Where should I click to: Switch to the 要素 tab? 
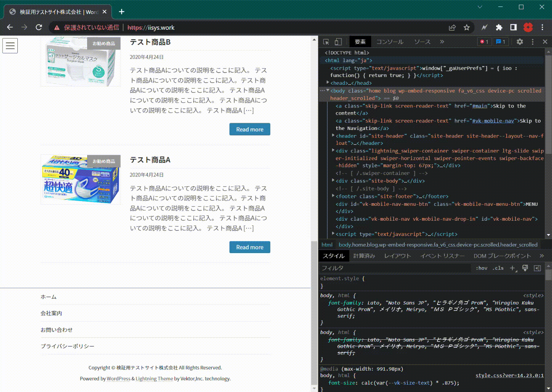[x=360, y=42]
